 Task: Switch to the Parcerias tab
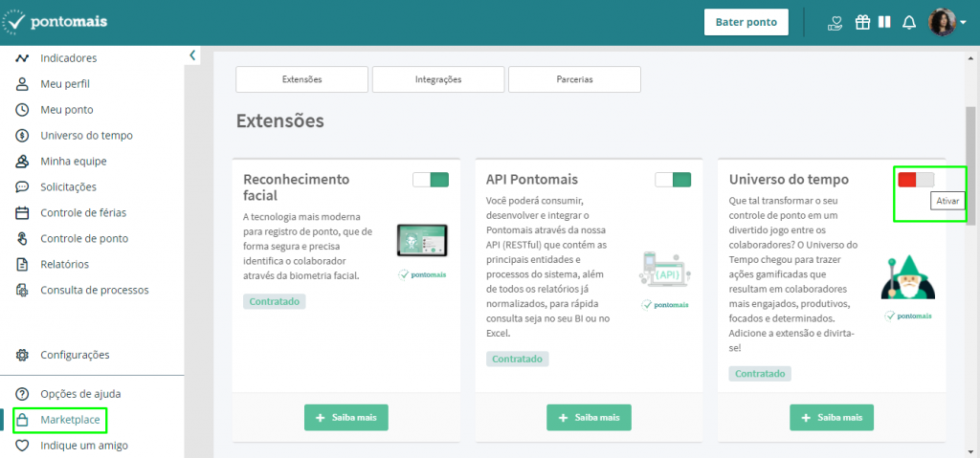[x=574, y=79]
